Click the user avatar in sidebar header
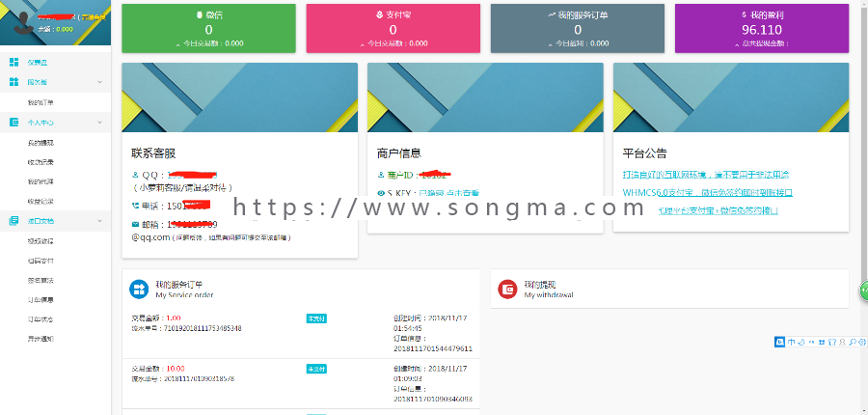 click(x=23, y=23)
